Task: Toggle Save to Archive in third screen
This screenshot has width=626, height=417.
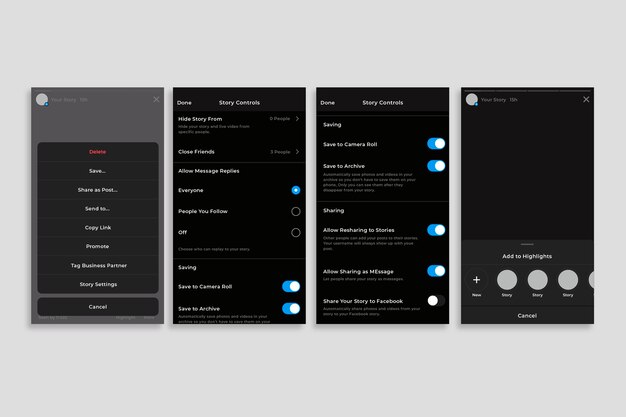Action: coord(436,166)
